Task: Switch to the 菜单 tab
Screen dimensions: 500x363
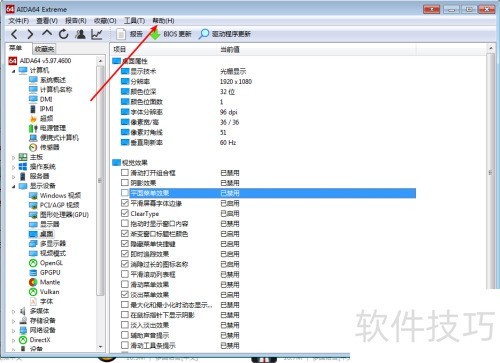Action: coord(16,48)
